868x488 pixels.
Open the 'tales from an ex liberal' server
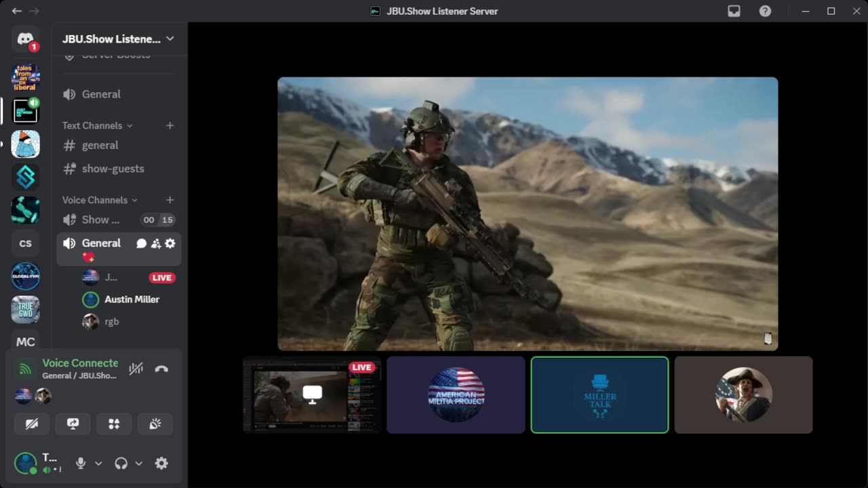25,77
